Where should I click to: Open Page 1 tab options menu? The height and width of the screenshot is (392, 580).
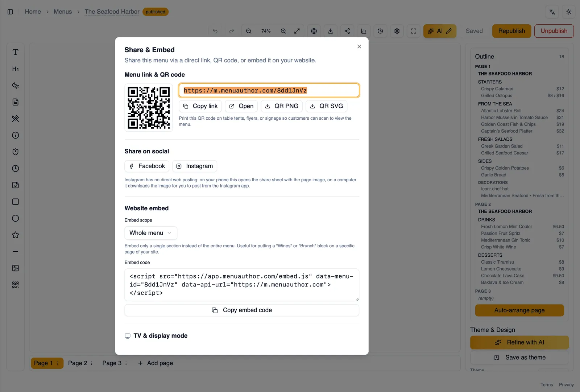pos(58,363)
